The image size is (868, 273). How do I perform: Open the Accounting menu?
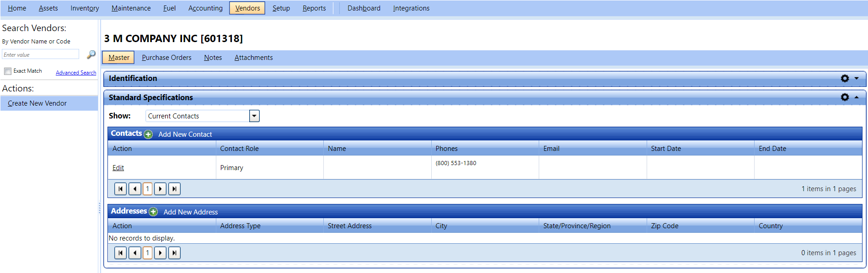(205, 8)
